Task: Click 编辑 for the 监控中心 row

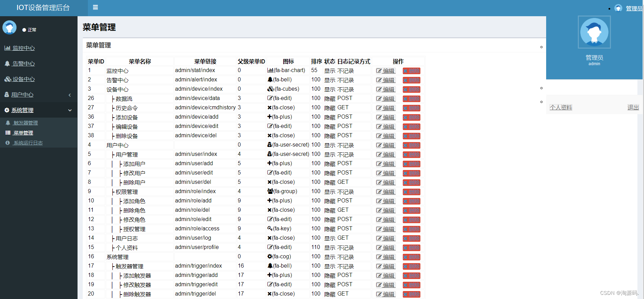Action: (x=386, y=71)
